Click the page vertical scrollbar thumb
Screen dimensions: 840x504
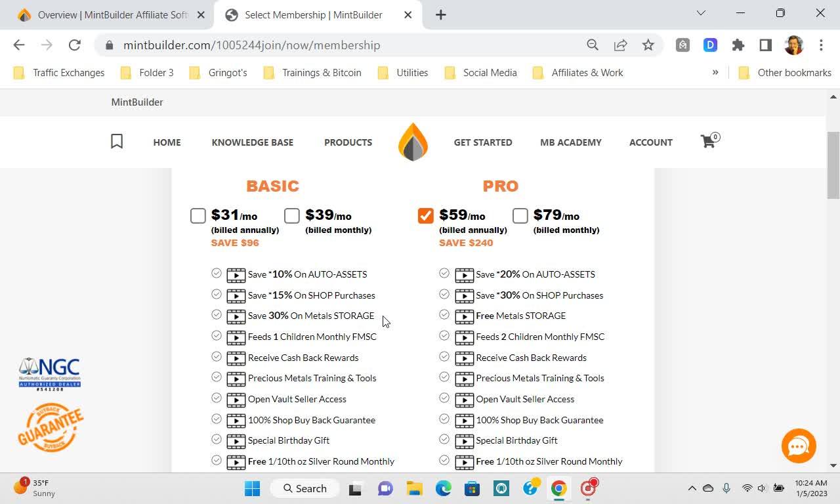[833, 165]
